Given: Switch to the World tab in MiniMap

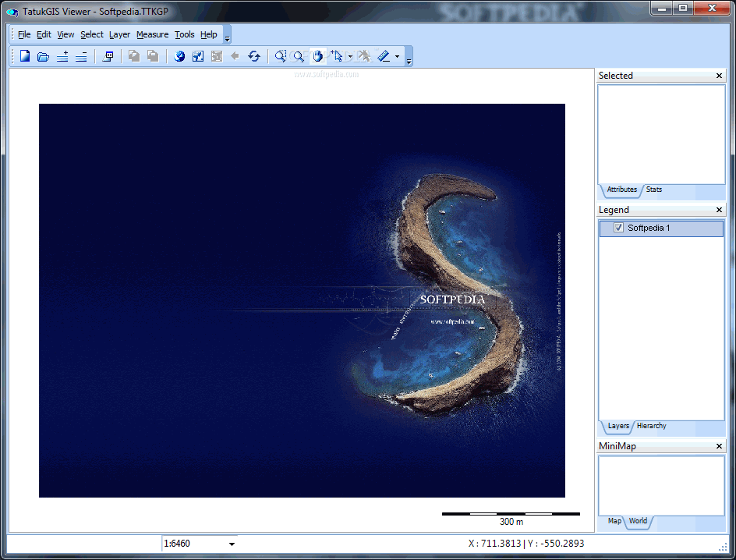Looking at the screenshot, I should (638, 521).
